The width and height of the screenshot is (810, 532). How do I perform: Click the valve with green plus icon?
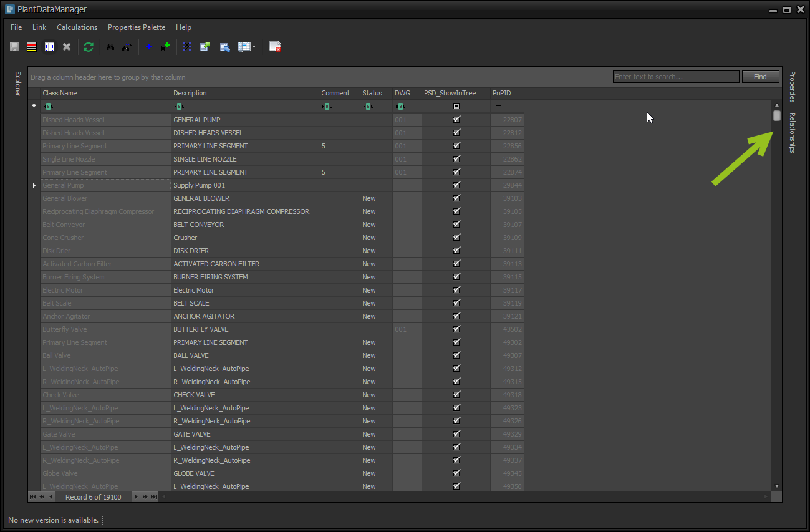pyautogui.click(x=165, y=47)
